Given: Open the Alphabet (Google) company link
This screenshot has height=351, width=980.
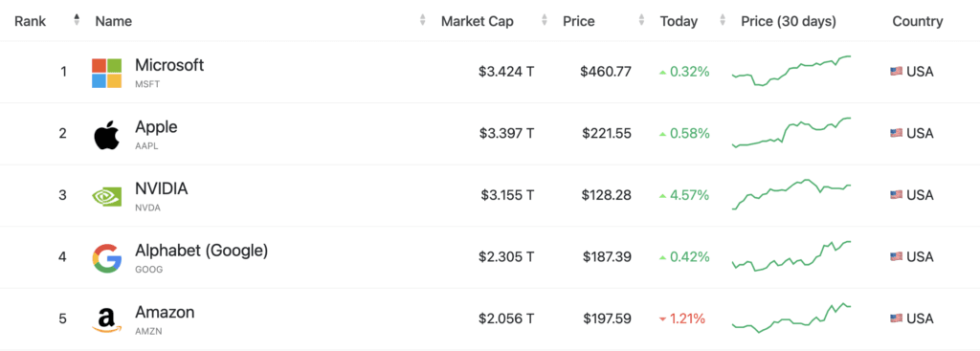Looking at the screenshot, I should [201, 251].
